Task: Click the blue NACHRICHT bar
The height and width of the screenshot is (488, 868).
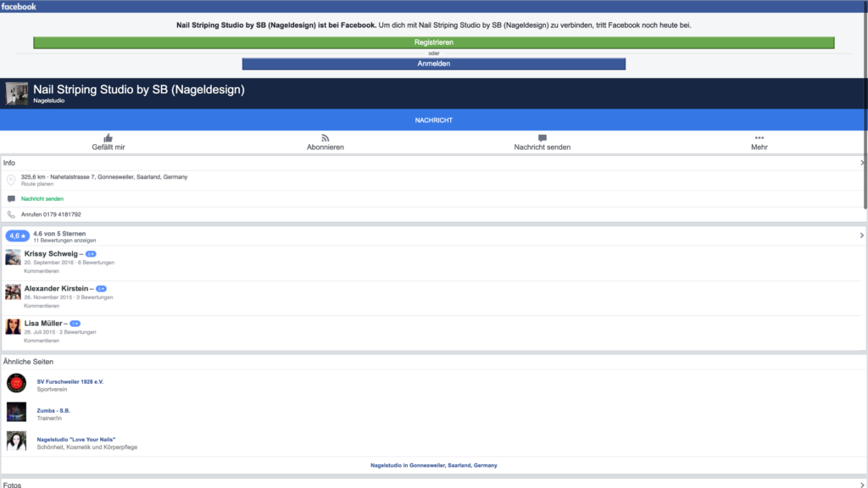Action: tap(433, 120)
